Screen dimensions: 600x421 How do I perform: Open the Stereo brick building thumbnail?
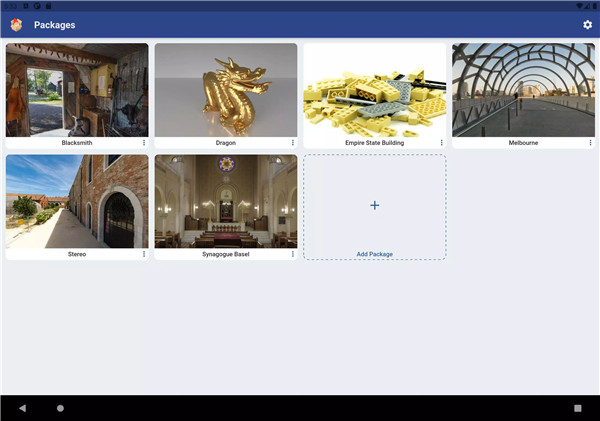(77, 201)
